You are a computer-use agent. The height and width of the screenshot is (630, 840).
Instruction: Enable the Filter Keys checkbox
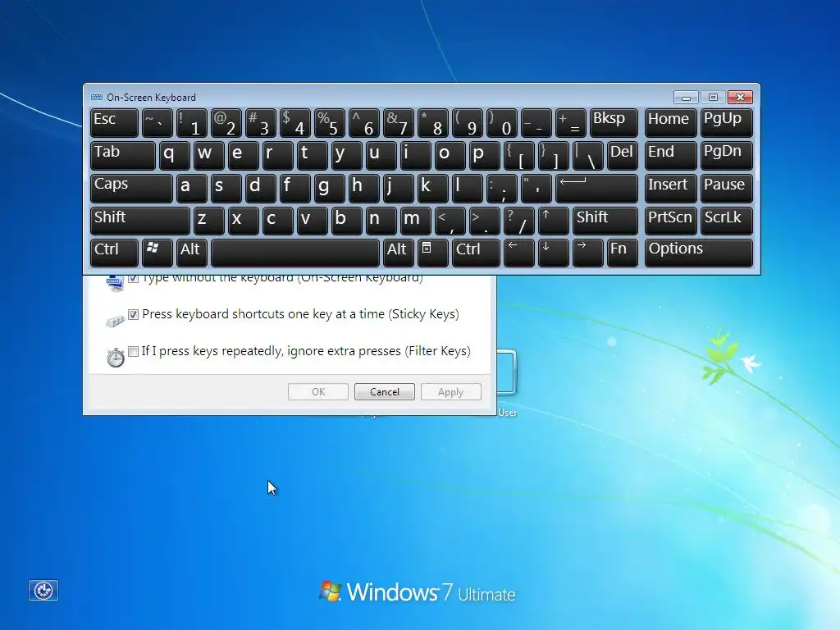coord(134,351)
